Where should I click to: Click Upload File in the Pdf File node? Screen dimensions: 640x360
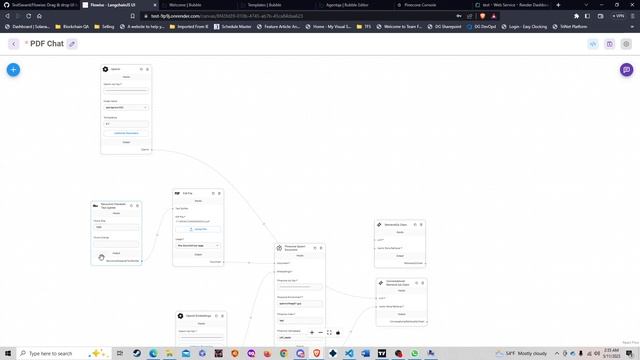[198, 229]
